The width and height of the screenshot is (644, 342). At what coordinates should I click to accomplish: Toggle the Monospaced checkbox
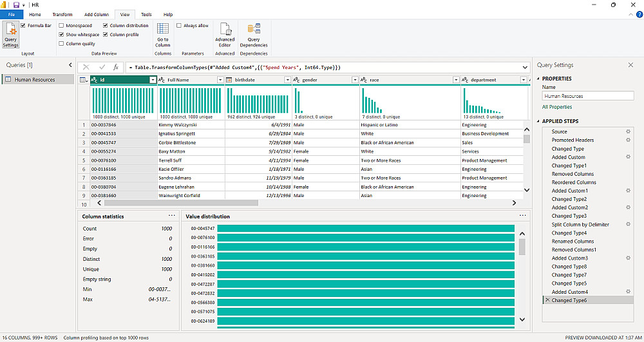click(61, 26)
